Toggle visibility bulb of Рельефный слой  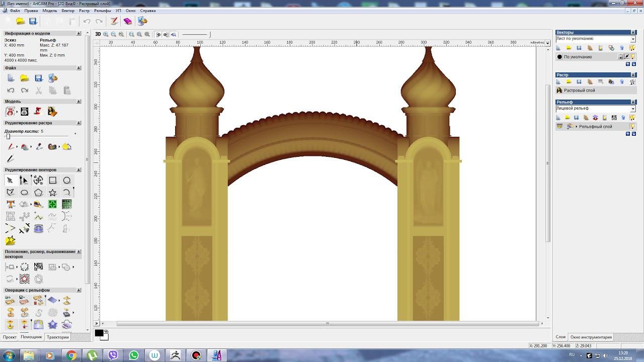(x=632, y=127)
